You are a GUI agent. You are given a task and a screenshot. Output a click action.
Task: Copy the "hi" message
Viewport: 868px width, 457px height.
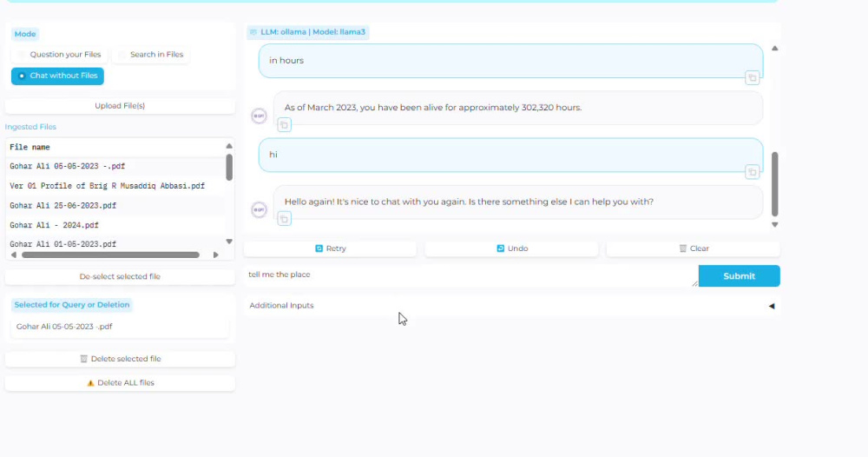[752, 172]
